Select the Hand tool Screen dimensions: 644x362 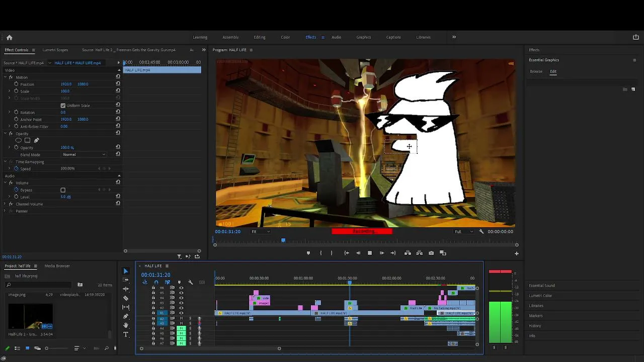coord(126,325)
